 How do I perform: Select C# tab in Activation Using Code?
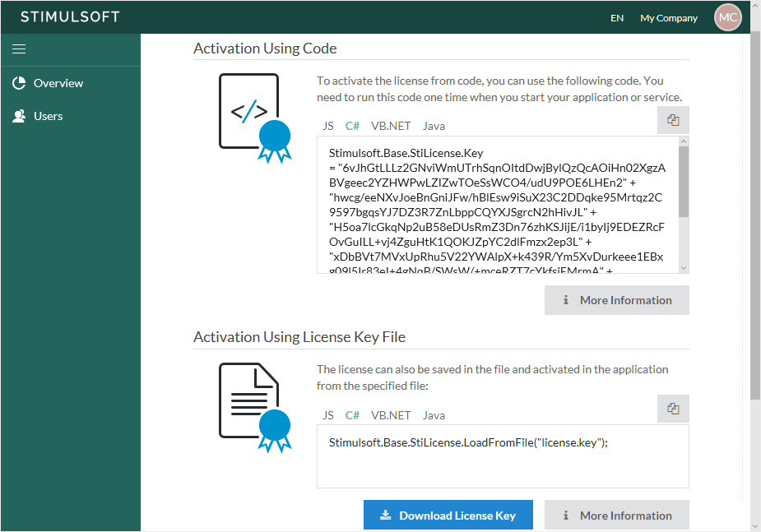352,126
